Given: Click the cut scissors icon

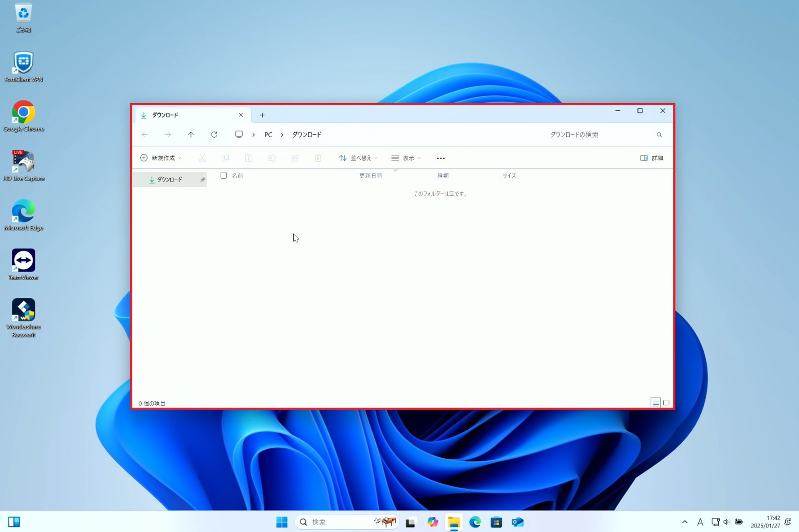Looking at the screenshot, I should [x=202, y=158].
